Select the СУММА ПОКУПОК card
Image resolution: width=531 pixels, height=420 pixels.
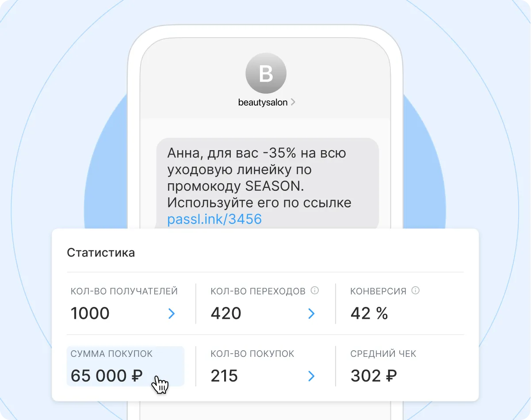(125, 367)
